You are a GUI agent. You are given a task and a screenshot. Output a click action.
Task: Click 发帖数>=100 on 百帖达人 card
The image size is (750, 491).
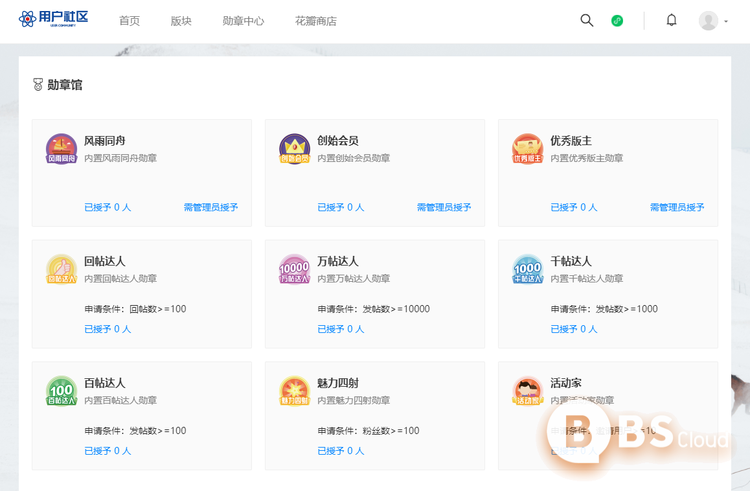pyautogui.click(x=158, y=431)
